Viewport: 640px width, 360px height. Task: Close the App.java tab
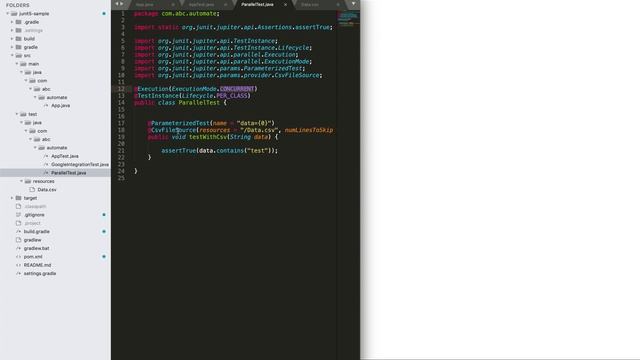click(173, 4)
